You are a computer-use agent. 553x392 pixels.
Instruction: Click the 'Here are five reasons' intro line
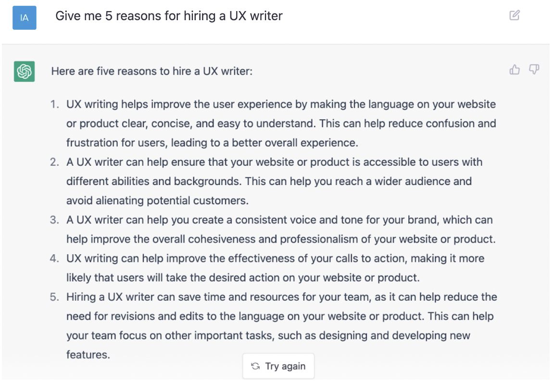(151, 71)
